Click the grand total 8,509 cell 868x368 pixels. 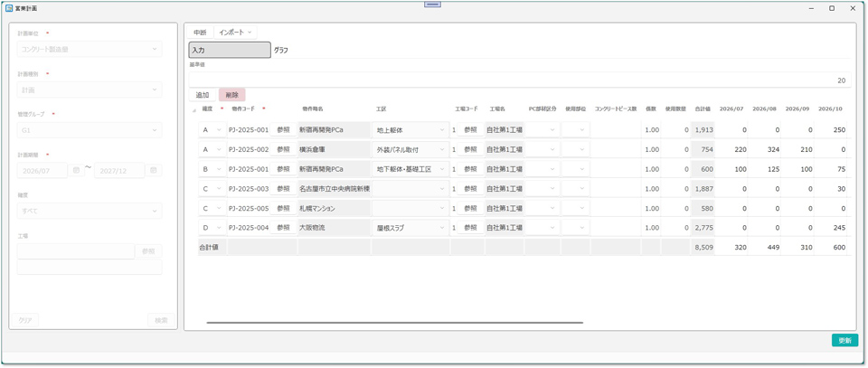coord(703,248)
